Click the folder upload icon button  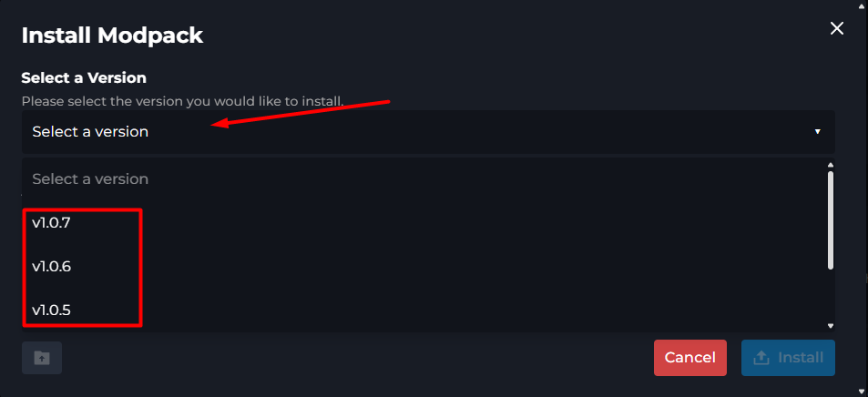click(x=42, y=358)
